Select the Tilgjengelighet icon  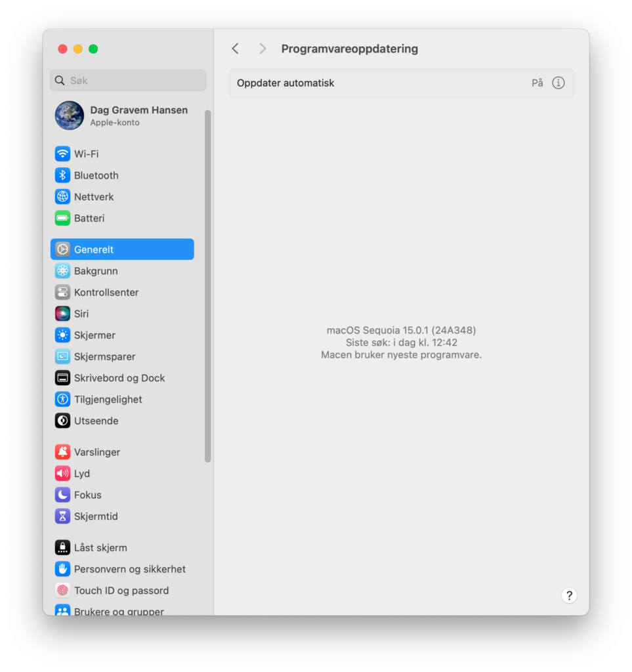[62, 399]
